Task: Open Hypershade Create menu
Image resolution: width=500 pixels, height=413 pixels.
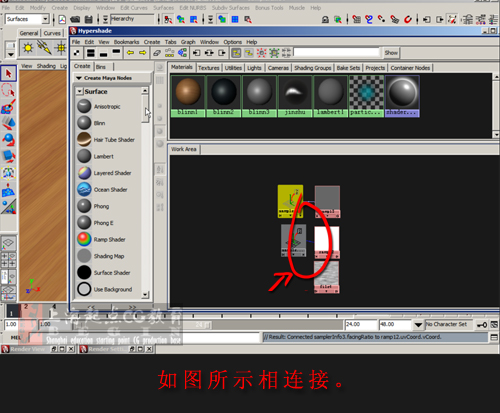Action: point(152,42)
